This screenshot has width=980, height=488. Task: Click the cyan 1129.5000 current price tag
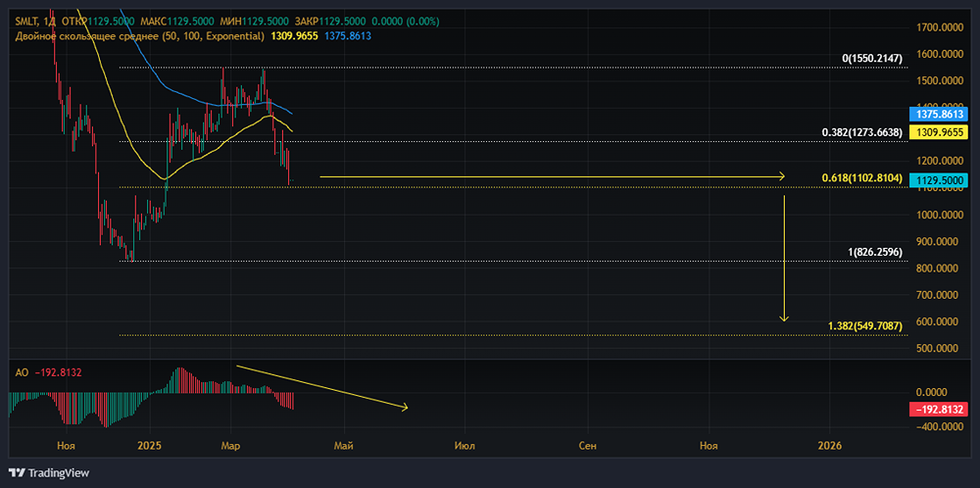tap(939, 180)
